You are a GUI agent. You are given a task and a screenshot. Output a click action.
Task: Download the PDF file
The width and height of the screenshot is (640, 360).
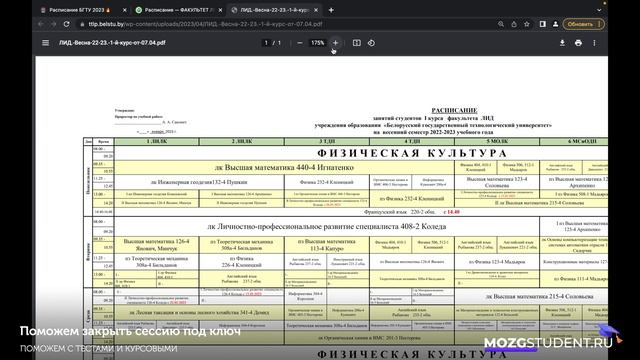(562, 43)
